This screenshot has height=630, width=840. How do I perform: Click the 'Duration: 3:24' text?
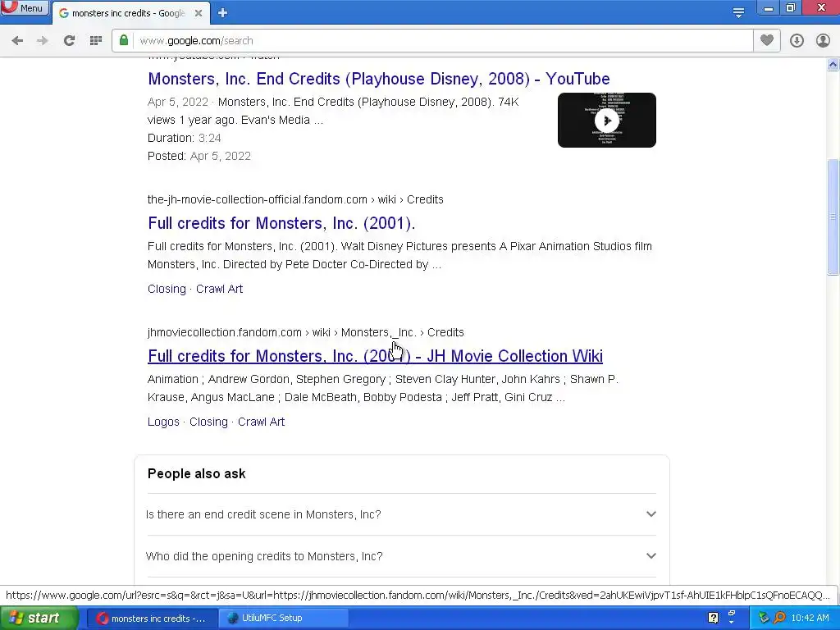coord(185,138)
